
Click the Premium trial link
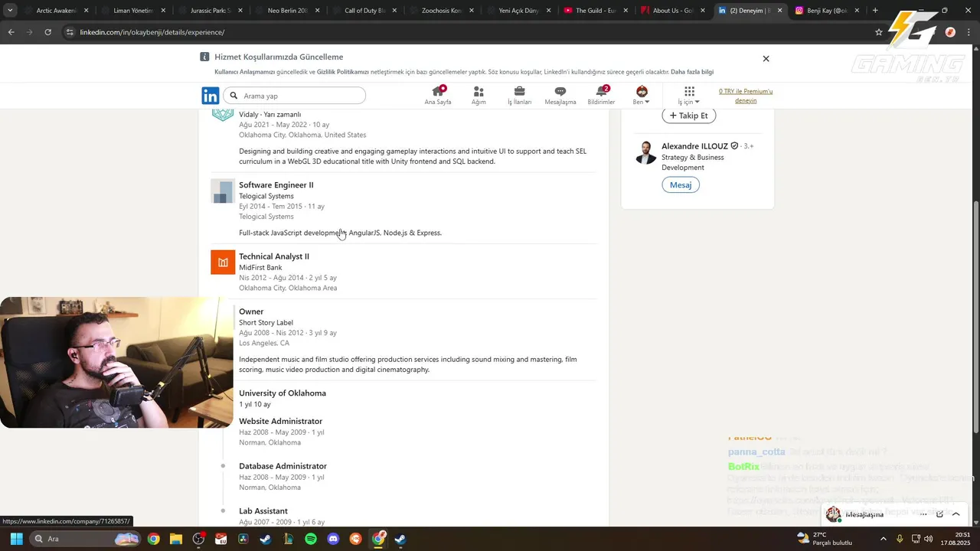(x=746, y=96)
